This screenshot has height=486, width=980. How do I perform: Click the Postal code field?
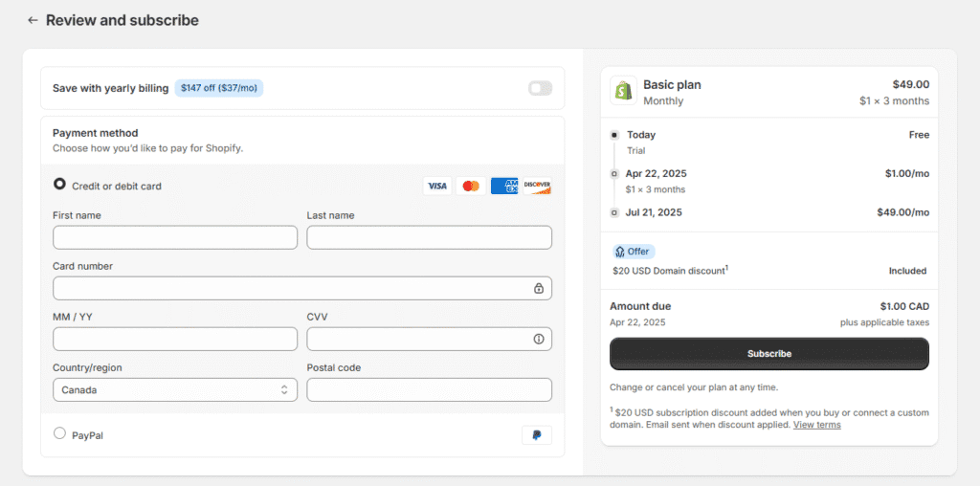coord(430,389)
